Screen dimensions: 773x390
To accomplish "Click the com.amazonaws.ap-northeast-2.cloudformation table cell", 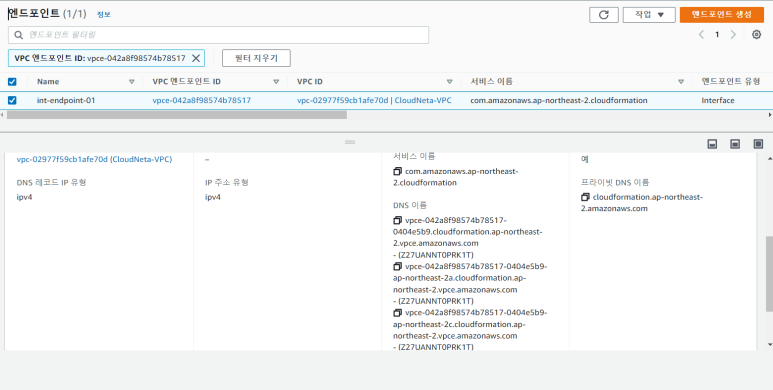I will click(559, 101).
